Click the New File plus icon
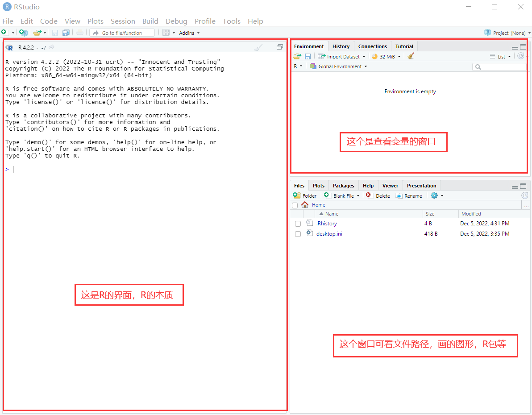The width and height of the screenshot is (532, 415). (x=4, y=32)
